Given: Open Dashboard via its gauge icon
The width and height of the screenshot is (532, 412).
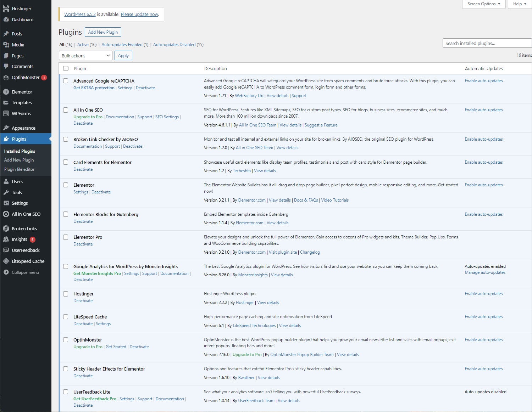Looking at the screenshot, I should click(x=6, y=19).
